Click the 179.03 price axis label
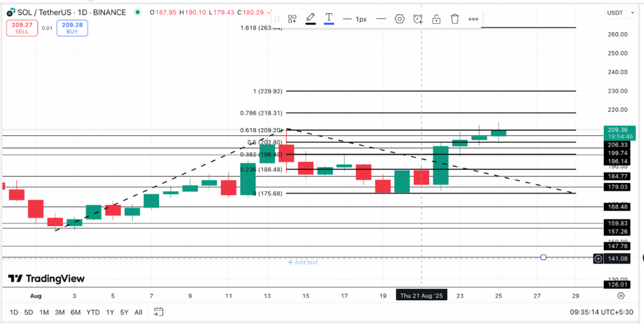This screenshot has height=324, width=644. (617, 187)
